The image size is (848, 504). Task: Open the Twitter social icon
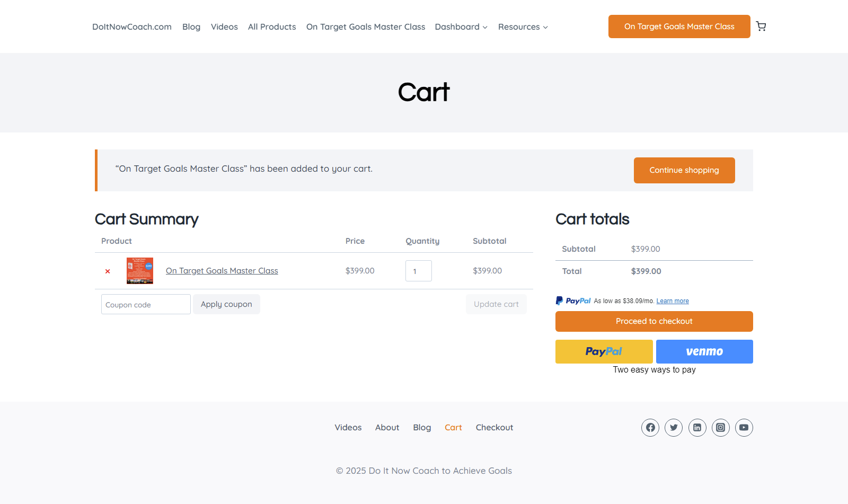(x=674, y=428)
